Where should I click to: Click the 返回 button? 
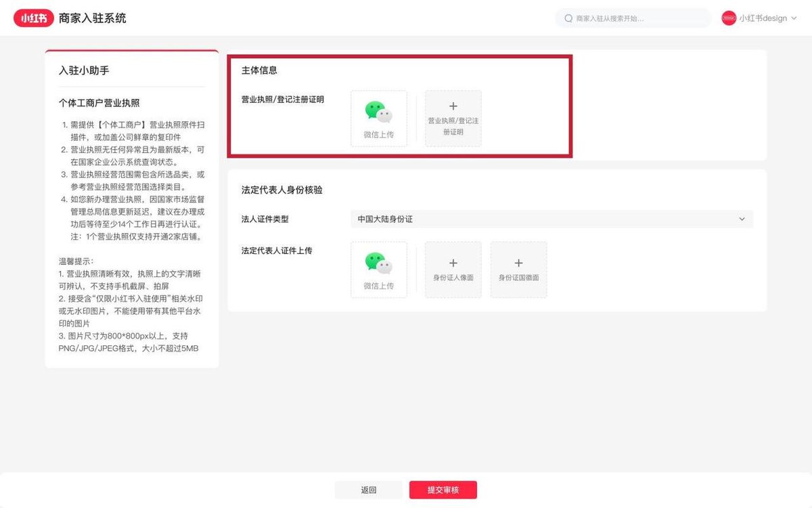tap(369, 490)
